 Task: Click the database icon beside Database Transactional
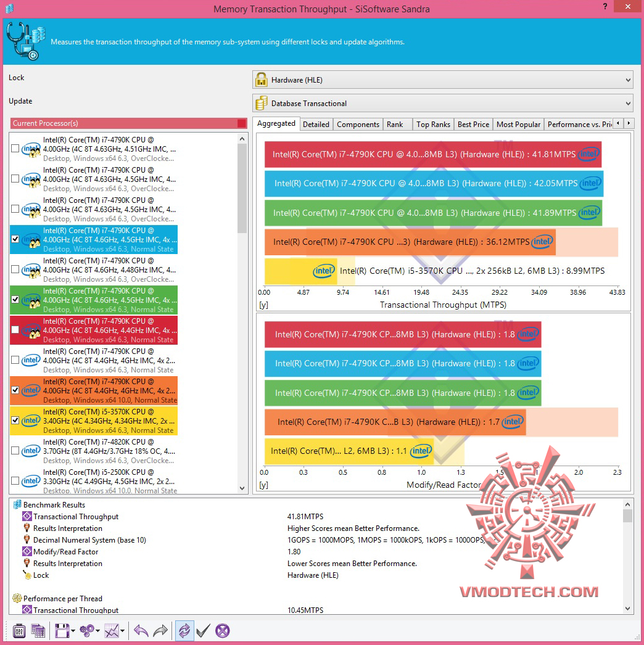(x=262, y=103)
